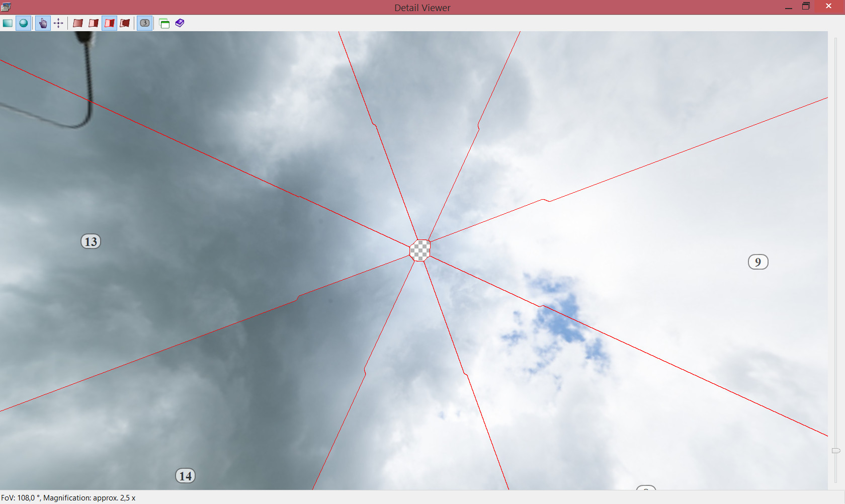Select the four-arrow move crosshair tool
This screenshot has width=845, height=504.
58,23
